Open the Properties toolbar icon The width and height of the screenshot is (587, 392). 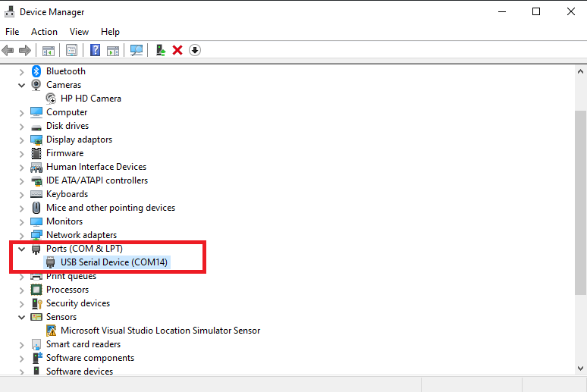(x=71, y=50)
